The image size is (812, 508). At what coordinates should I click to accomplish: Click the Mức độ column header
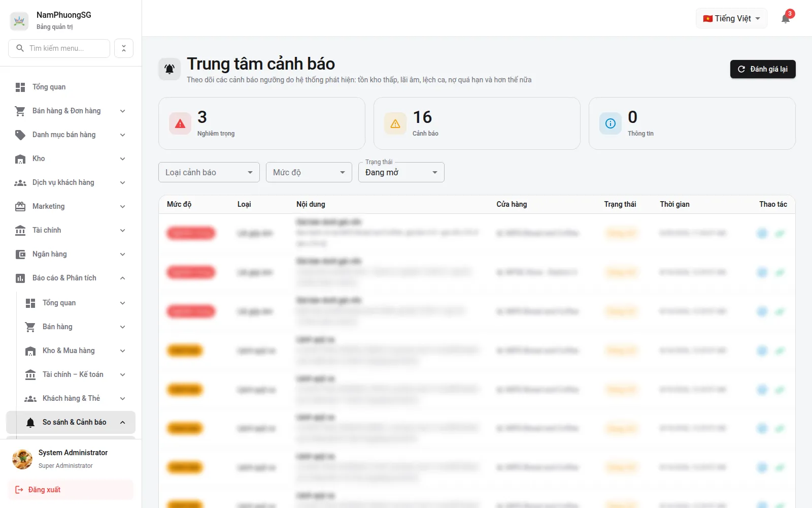coord(179,204)
